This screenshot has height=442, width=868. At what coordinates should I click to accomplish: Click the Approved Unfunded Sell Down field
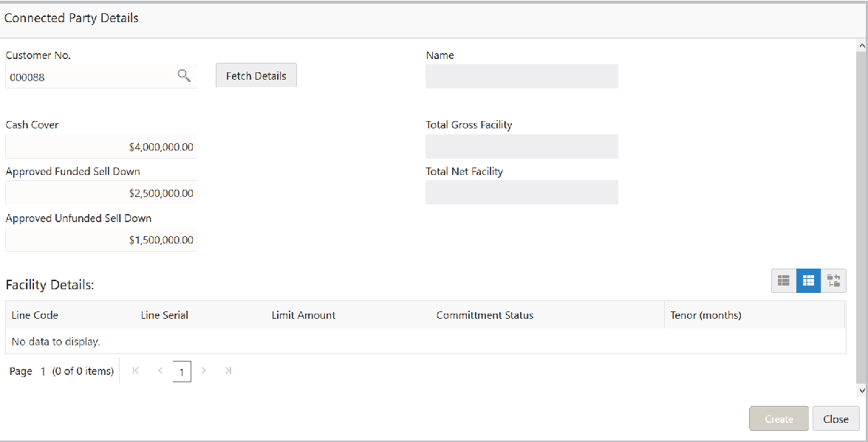coord(101,240)
